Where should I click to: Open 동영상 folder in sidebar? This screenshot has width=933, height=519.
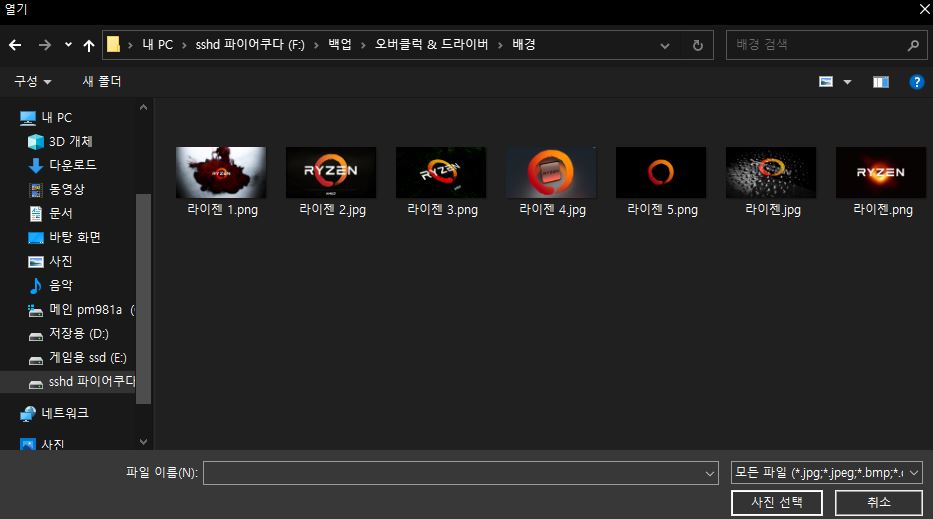point(66,189)
